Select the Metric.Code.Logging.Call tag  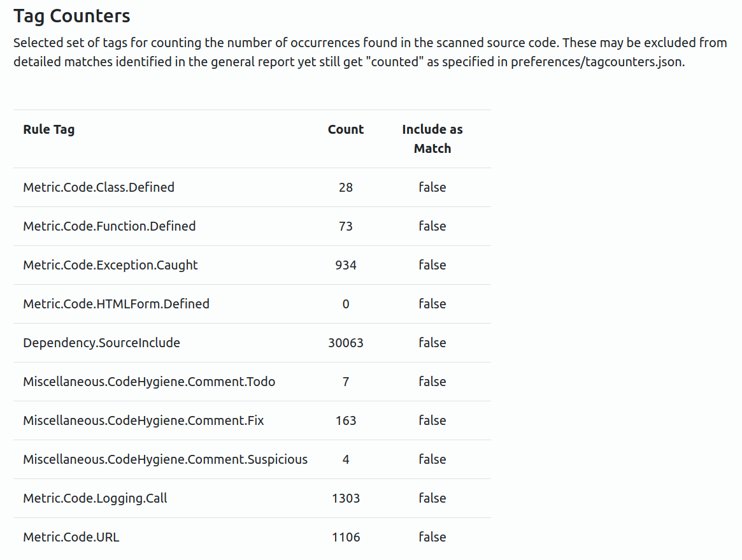95,498
